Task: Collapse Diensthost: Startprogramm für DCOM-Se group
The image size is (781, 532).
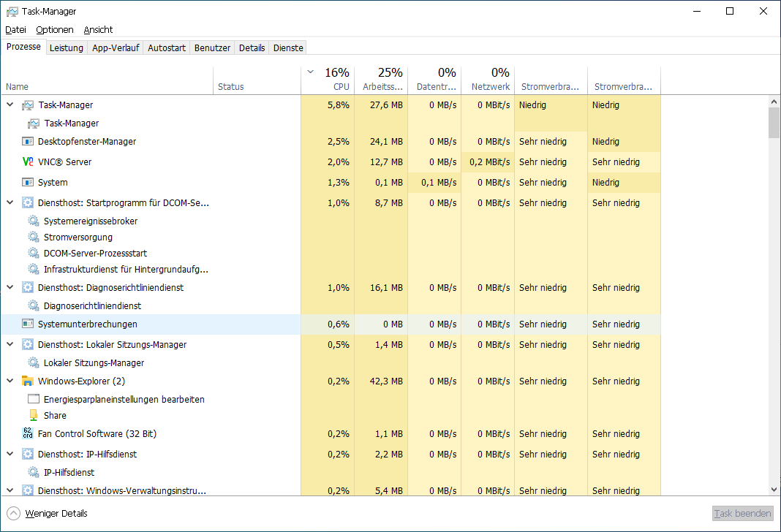Action: (10, 202)
